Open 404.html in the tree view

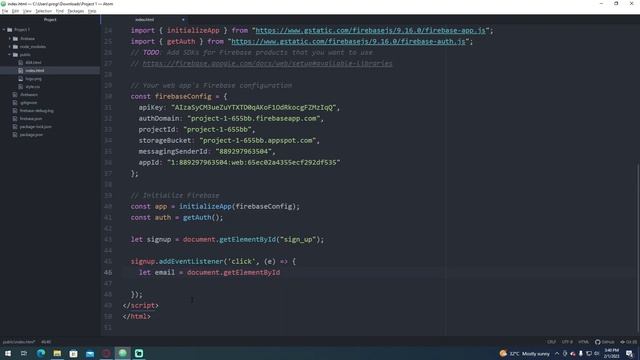click(33, 62)
